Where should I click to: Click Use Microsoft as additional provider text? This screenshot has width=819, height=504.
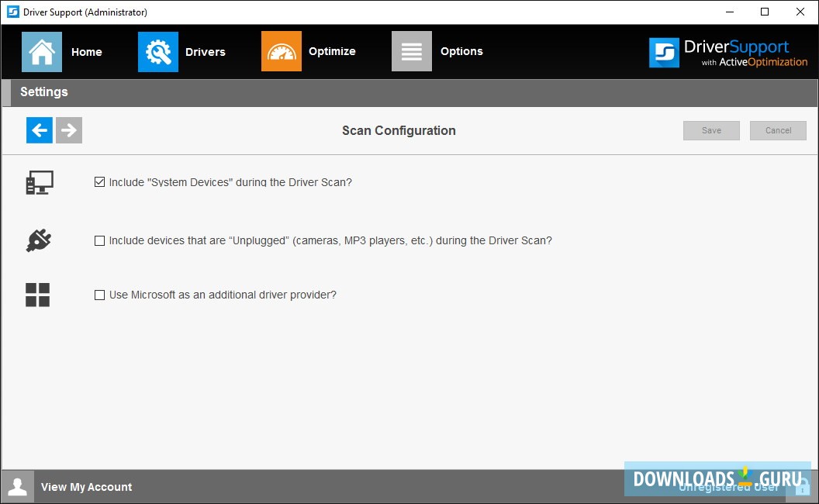(223, 295)
